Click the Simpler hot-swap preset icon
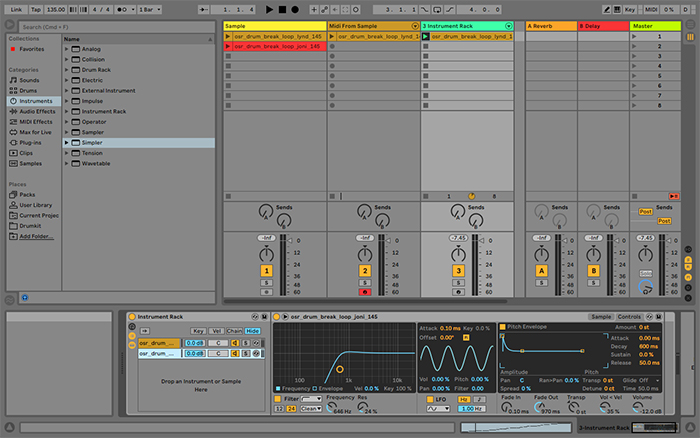 pos(650,317)
